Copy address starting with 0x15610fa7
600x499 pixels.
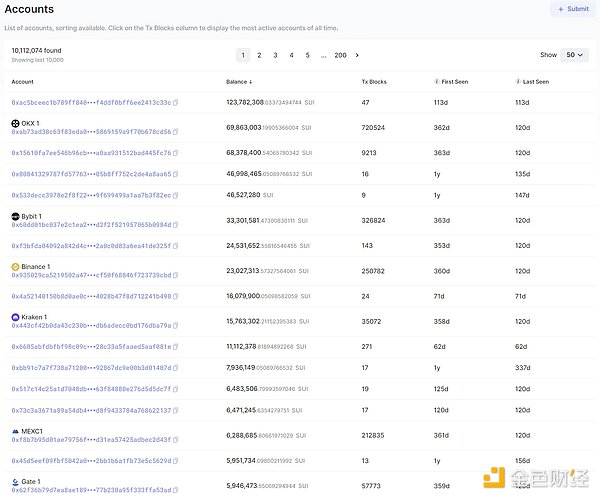coord(176,153)
